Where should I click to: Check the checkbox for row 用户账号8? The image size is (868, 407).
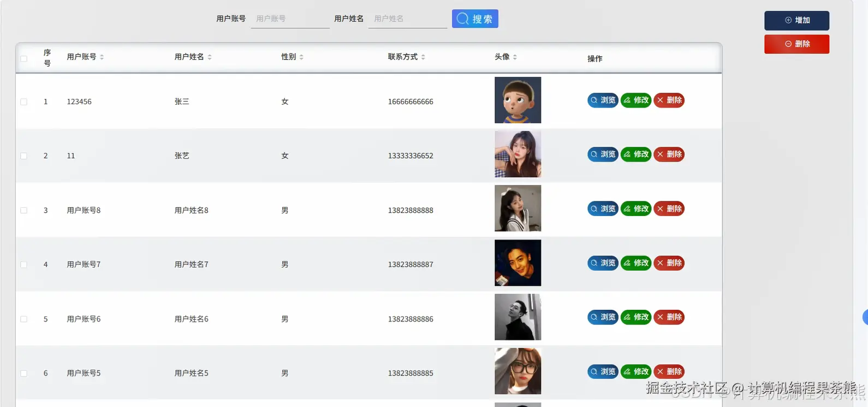[x=23, y=211]
